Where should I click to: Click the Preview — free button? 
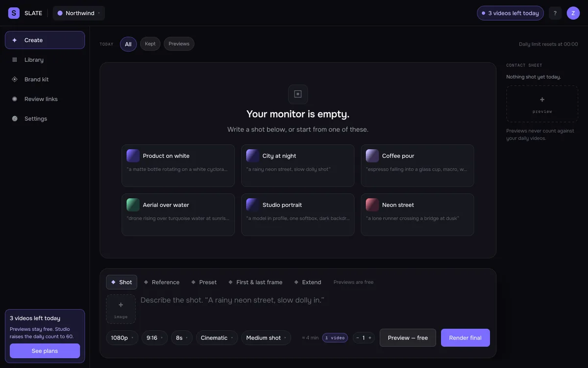pyautogui.click(x=408, y=338)
